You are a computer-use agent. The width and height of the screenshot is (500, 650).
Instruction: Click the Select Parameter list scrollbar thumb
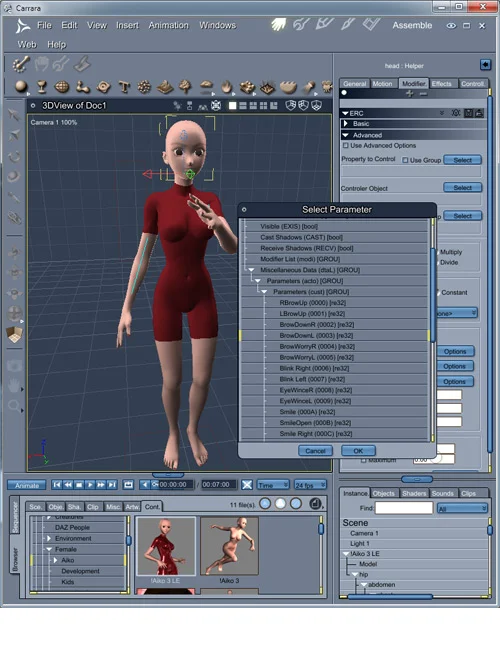click(x=433, y=294)
